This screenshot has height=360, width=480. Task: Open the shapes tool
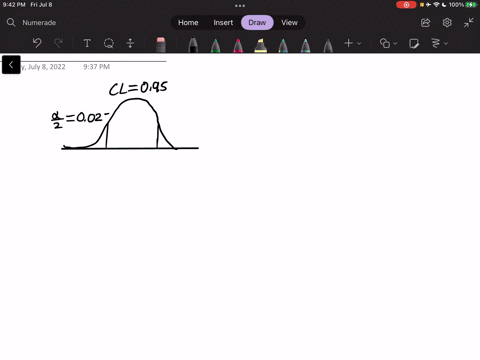385,43
